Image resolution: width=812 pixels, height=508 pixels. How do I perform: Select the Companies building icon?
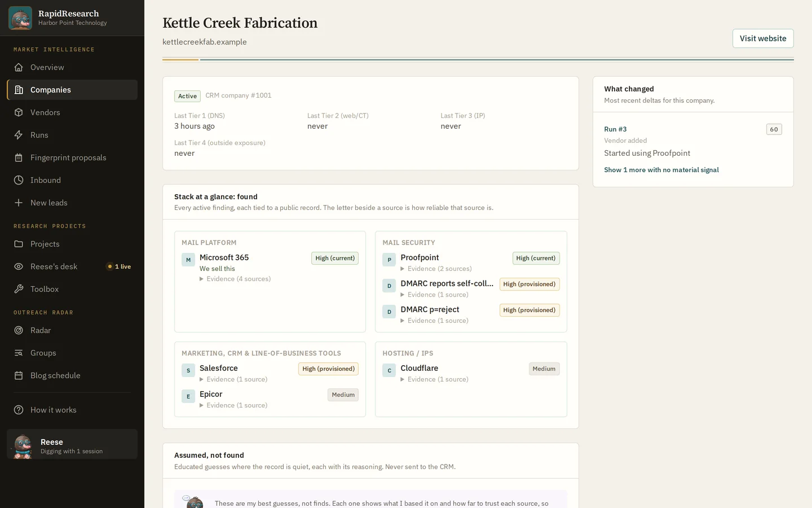[19, 90]
